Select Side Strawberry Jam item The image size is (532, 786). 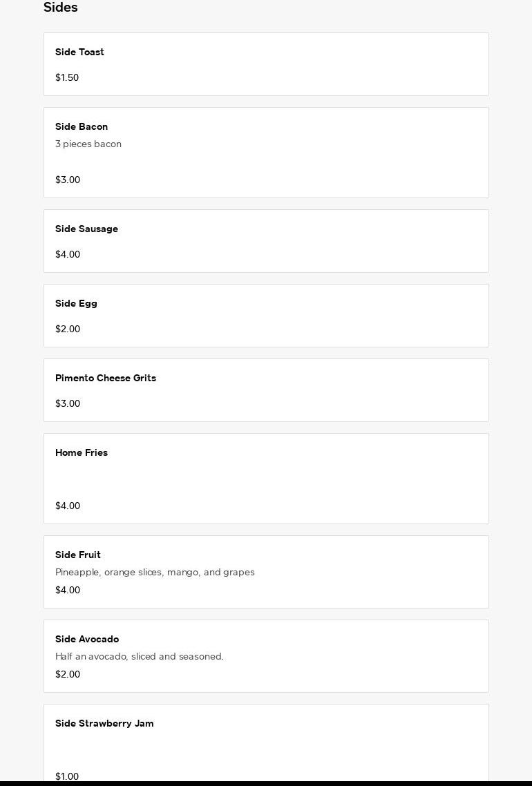(x=266, y=742)
